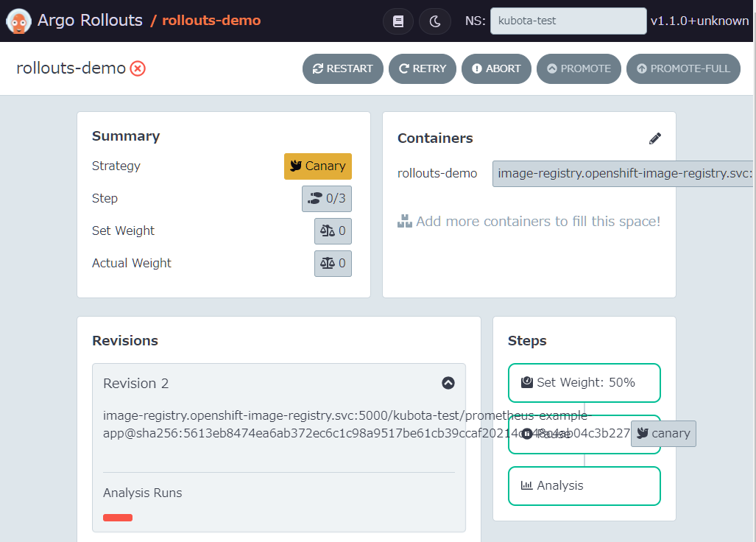
Task: Click the ABORT button
Action: [496, 68]
